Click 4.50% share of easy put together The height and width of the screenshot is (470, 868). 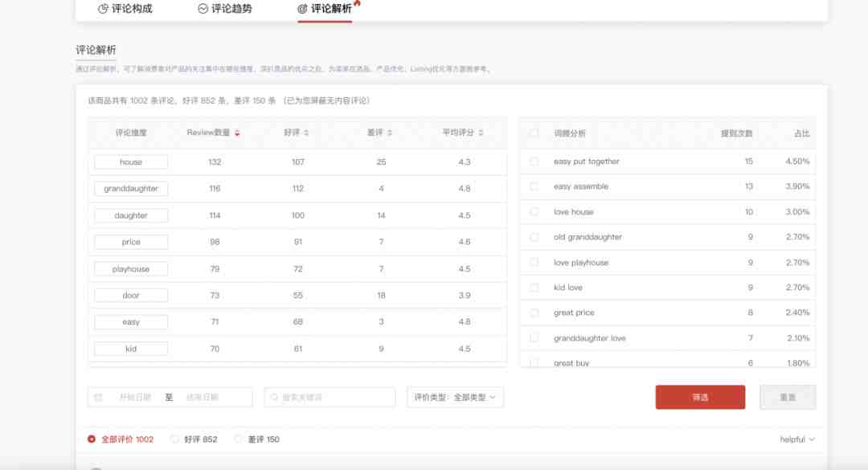pyautogui.click(x=797, y=161)
